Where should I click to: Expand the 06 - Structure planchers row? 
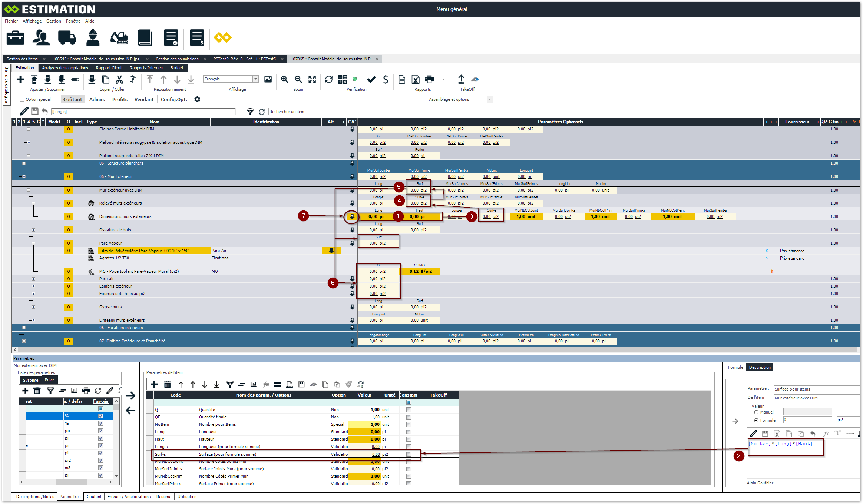(24, 163)
